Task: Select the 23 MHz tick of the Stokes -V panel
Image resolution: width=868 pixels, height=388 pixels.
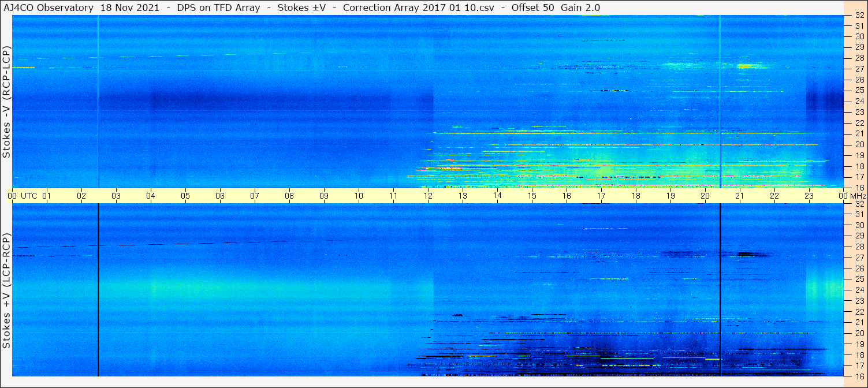Action: 859,112
